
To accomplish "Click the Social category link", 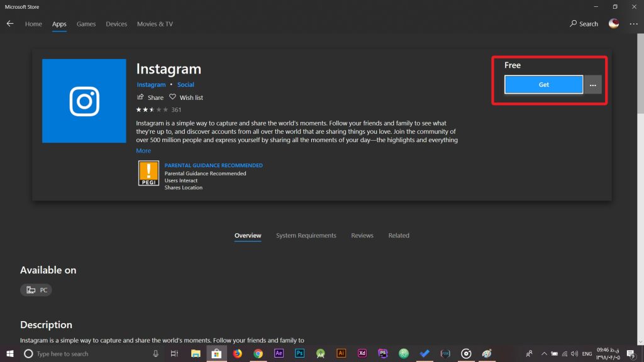I will pos(186,84).
